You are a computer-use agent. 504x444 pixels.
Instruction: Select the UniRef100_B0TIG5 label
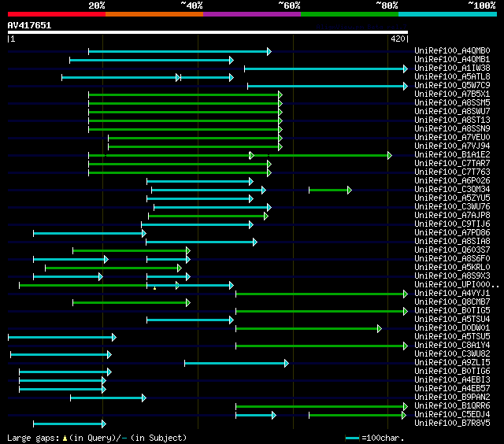pos(452,311)
